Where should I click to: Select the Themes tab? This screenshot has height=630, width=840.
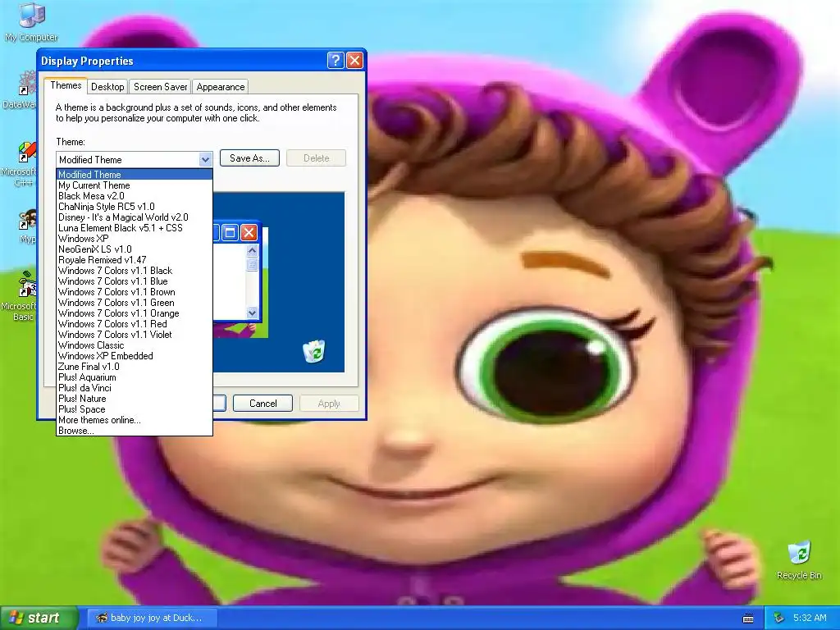tap(66, 85)
